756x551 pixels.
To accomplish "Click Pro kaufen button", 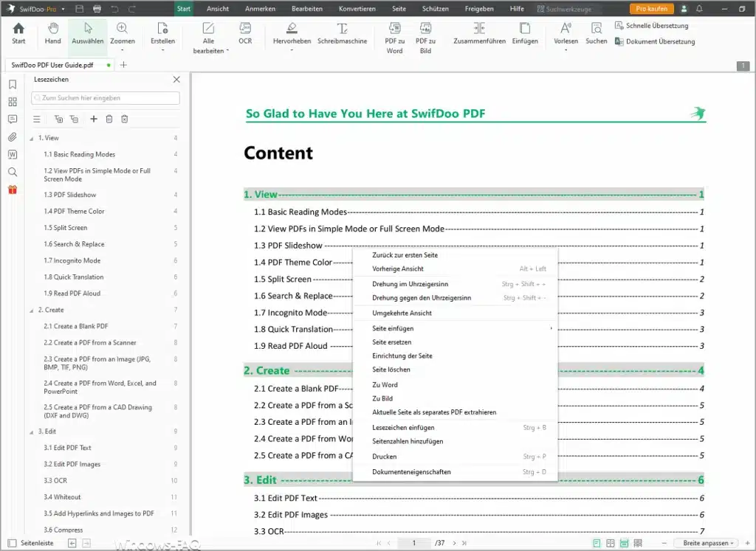I will point(651,9).
